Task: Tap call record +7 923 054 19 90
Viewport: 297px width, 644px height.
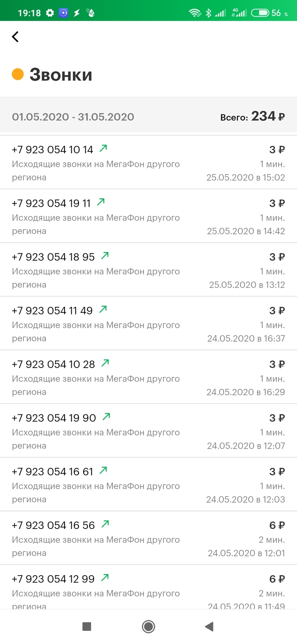Action: (148, 431)
